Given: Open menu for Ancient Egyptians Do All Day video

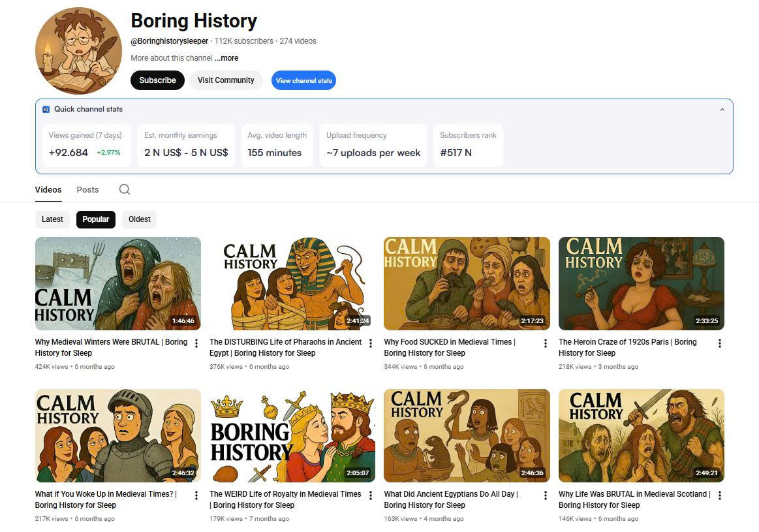Looking at the screenshot, I should (546, 495).
